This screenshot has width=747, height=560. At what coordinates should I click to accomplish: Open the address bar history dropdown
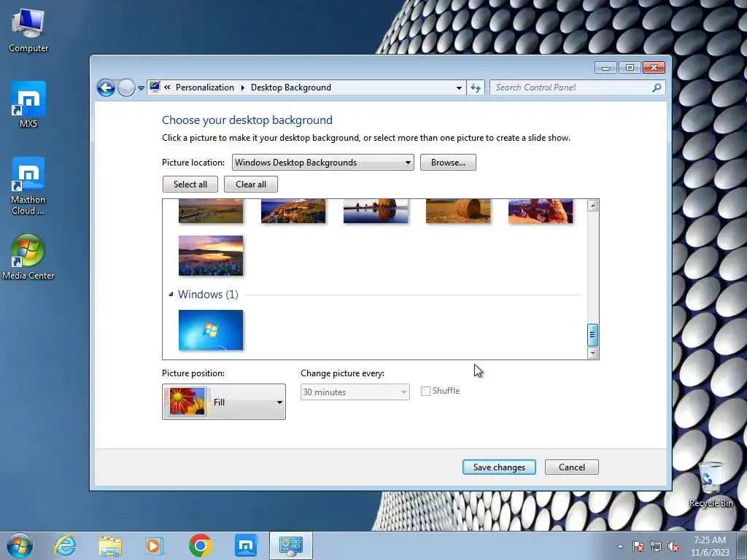(459, 87)
